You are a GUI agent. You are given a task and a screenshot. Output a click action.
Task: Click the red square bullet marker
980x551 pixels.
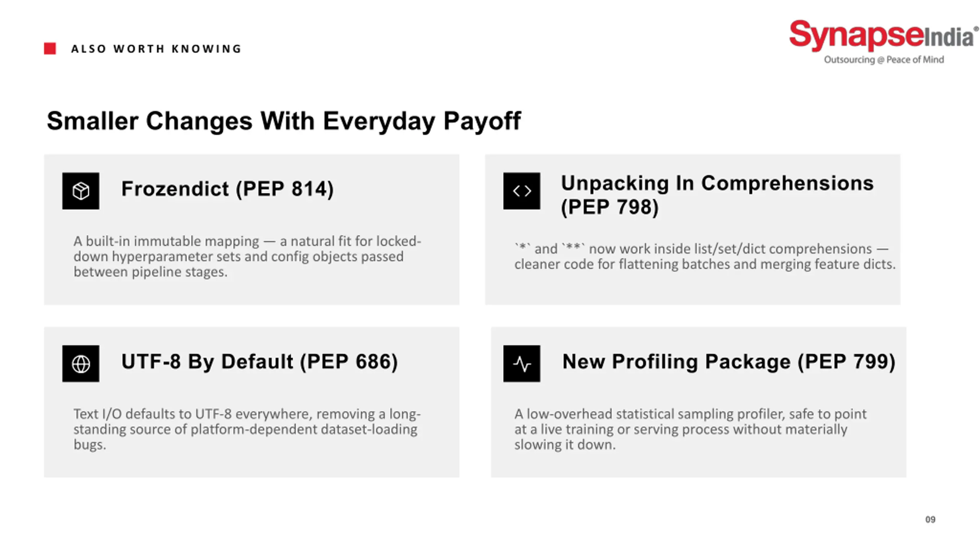[50, 49]
